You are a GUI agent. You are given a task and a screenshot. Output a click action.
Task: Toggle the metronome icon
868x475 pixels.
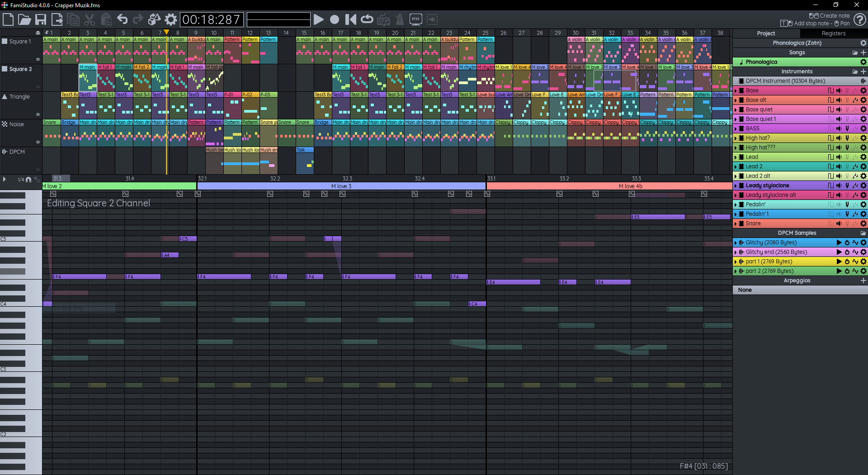point(399,19)
